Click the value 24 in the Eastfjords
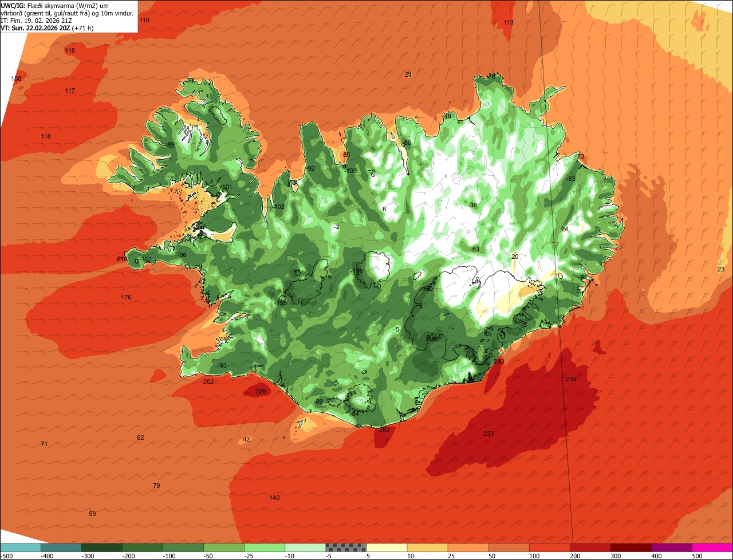Screen dimensions: 733x560 [x=565, y=229]
